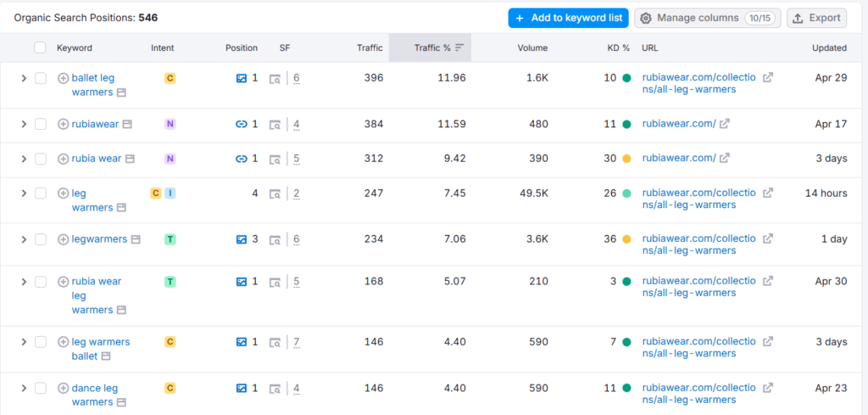Click the 'rubia wear leg warmers' keyword link
This screenshot has width=868, height=415.
[x=97, y=295]
